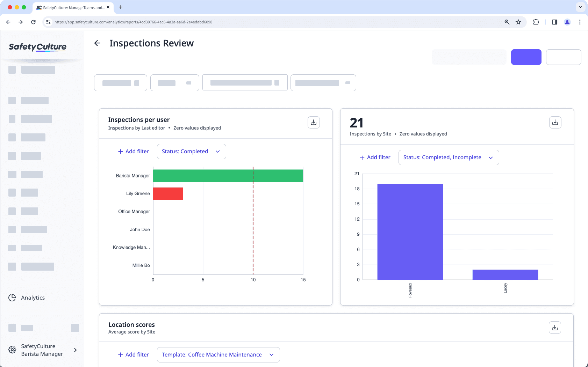Bookmark this page with the star icon
Screen dimensions: 588x367
[x=518, y=22]
